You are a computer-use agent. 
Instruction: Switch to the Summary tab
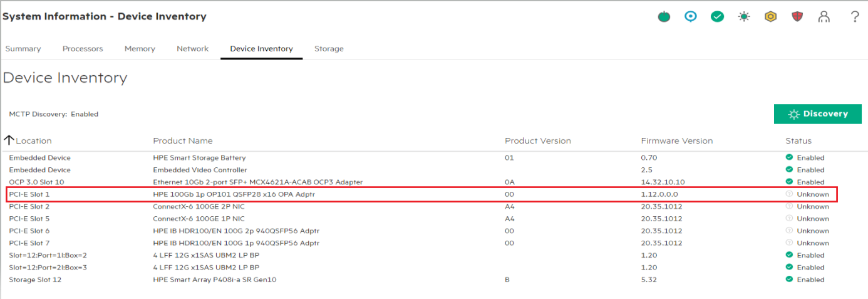click(23, 49)
